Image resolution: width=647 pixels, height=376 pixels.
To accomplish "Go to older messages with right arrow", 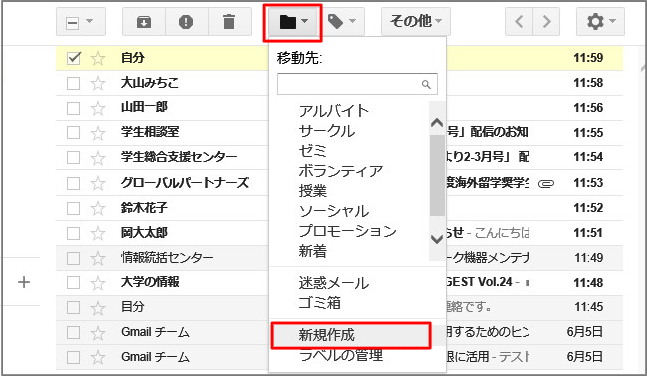I will point(546,21).
